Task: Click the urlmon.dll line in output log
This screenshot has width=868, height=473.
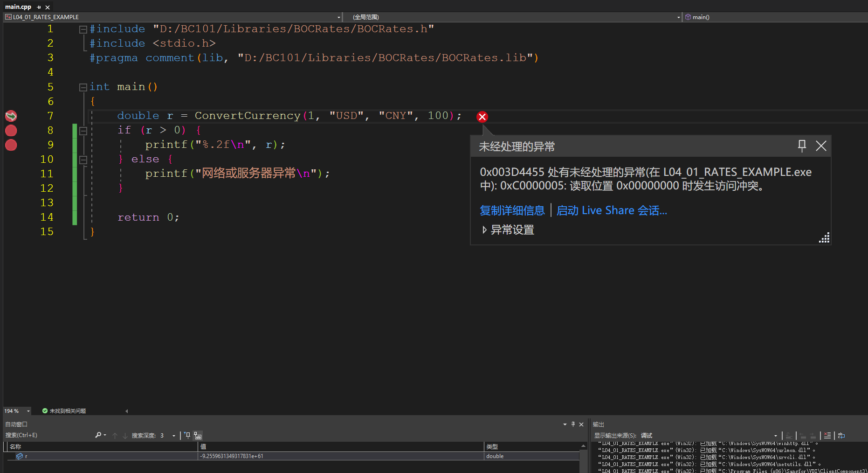Action: pyautogui.click(x=708, y=451)
